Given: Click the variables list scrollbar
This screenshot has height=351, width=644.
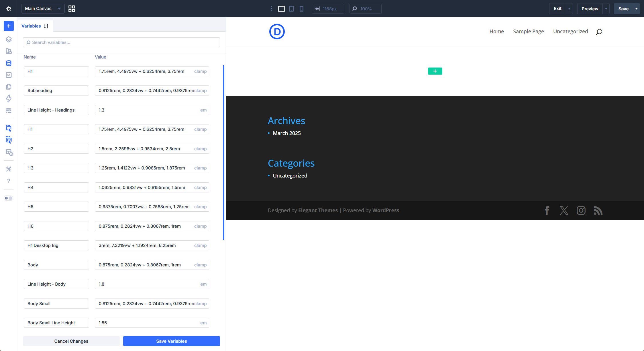Looking at the screenshot, I should point(223,153).
